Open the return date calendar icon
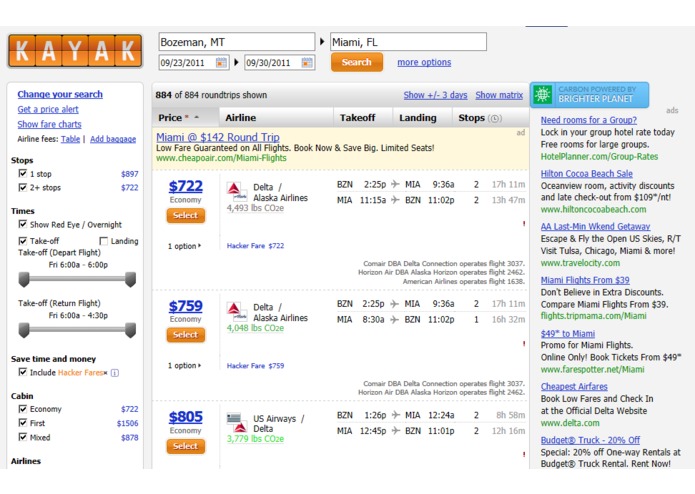Viewport: 695px width, 494px height. (x=307, y=62)
